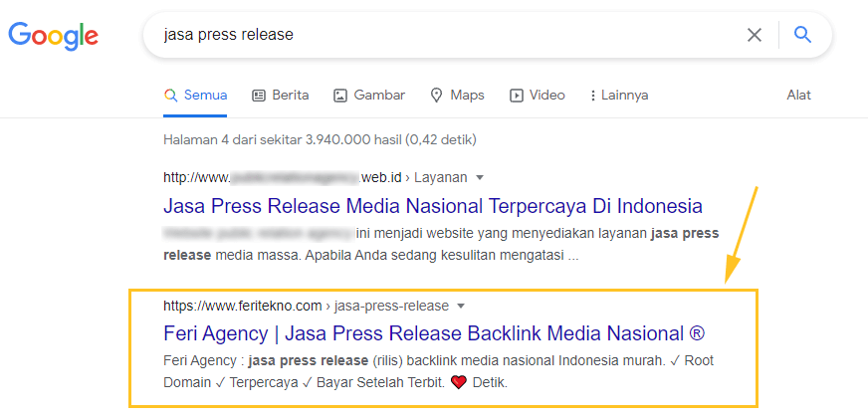Image resolution: width=868 pixels, height=420 pixels.
Task: Click the Maps pin icon
Action: [437, 96]
